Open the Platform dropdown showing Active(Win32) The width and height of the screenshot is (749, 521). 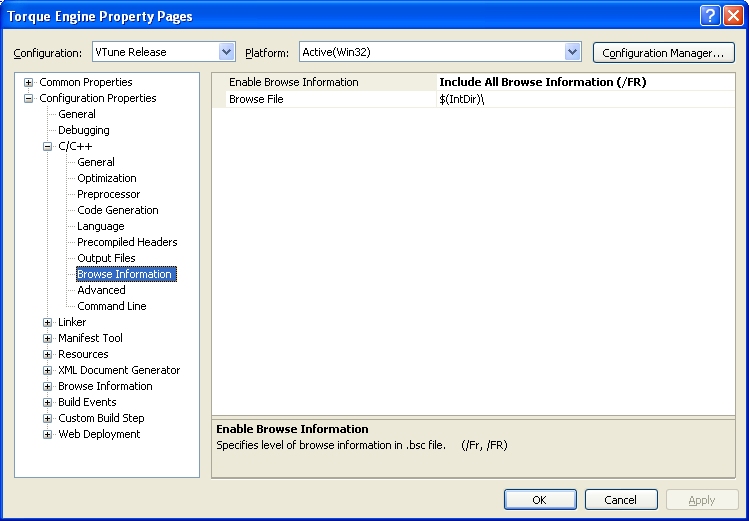[572, 52]
